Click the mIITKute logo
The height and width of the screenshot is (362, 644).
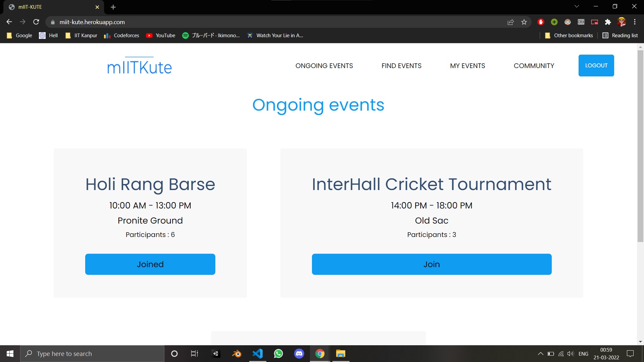point(140,66)
